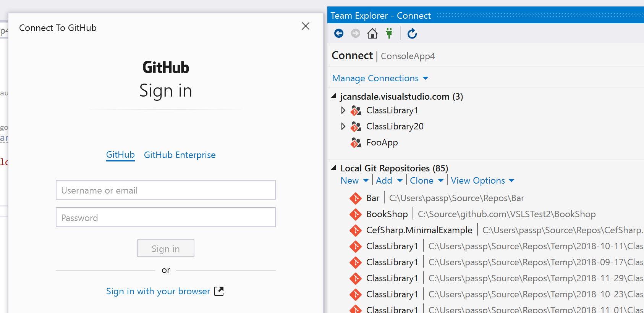This screenshot has height=313, width=644.
Task: Click the Username or email field
Action: point(166,190)
